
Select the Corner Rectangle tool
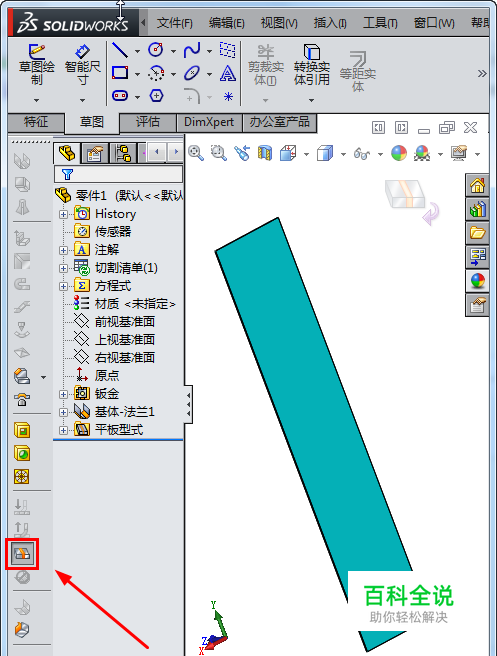click(120, 73)
